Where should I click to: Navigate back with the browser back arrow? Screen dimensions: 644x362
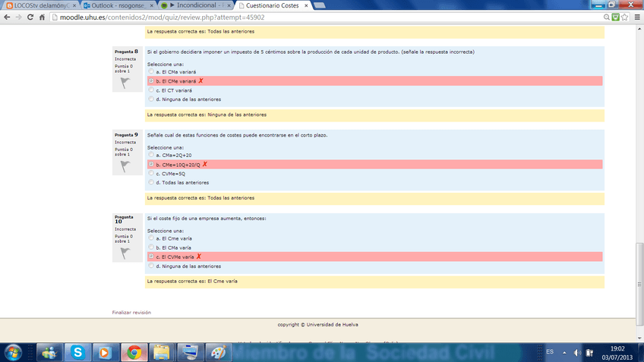tap(7, 17)
